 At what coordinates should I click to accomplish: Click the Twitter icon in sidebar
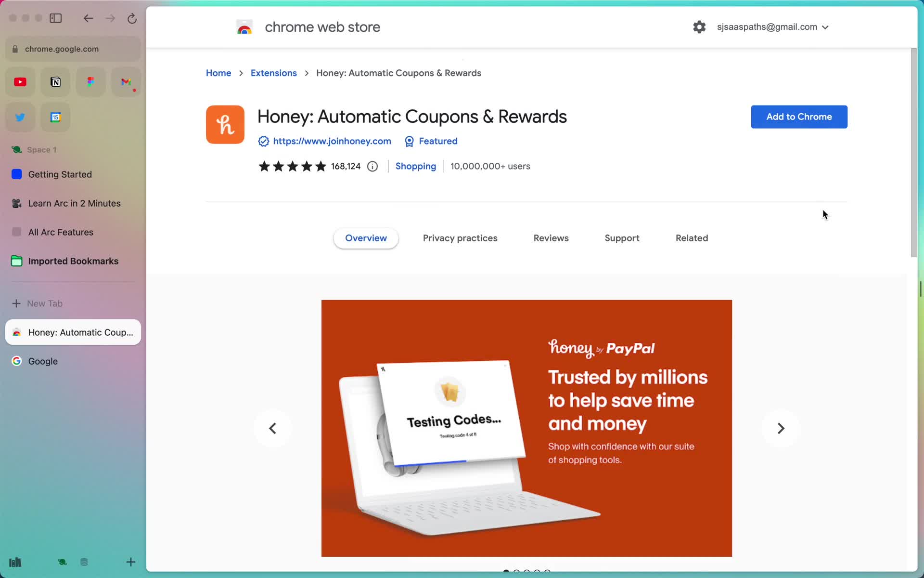click(x=20, y=117)
